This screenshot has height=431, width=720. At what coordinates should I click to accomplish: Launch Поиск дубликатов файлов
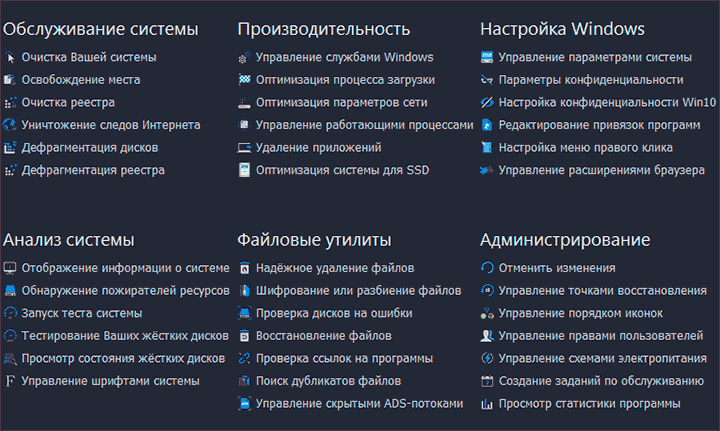point(328,381)
